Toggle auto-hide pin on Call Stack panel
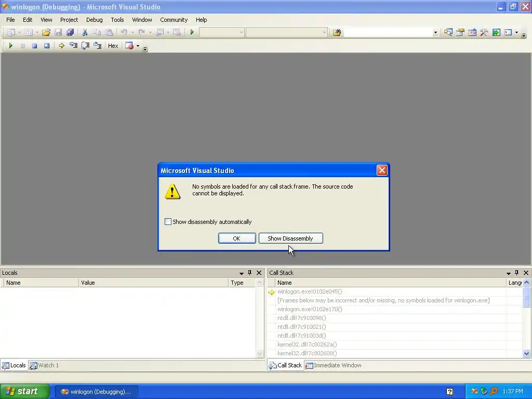 tap(517, 273)
